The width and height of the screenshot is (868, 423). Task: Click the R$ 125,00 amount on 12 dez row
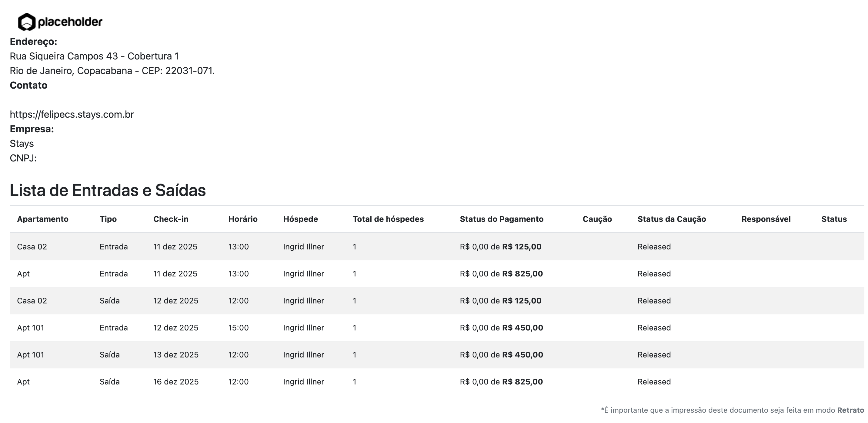point(522,300)
